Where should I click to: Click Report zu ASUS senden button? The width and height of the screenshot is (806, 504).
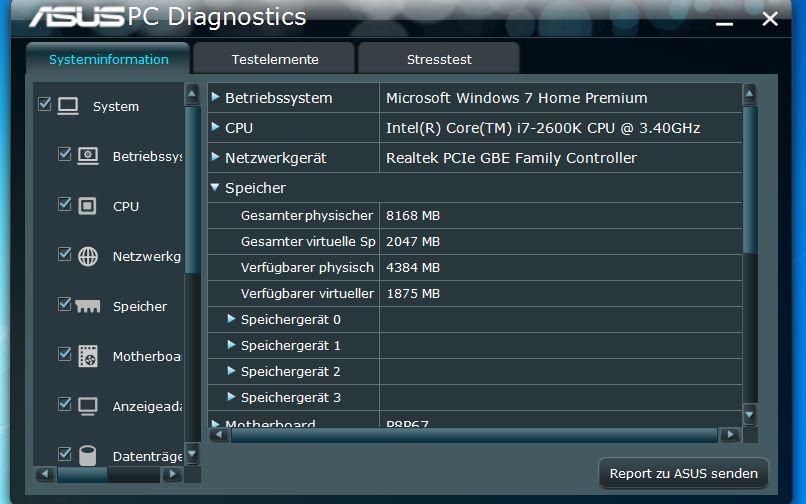click(x=684, y=473)
